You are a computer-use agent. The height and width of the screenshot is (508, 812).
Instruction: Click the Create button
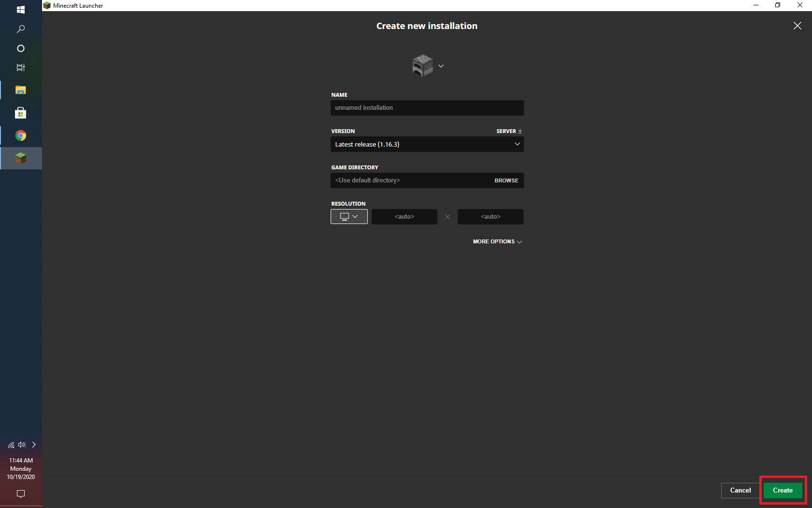click(783, 490)
